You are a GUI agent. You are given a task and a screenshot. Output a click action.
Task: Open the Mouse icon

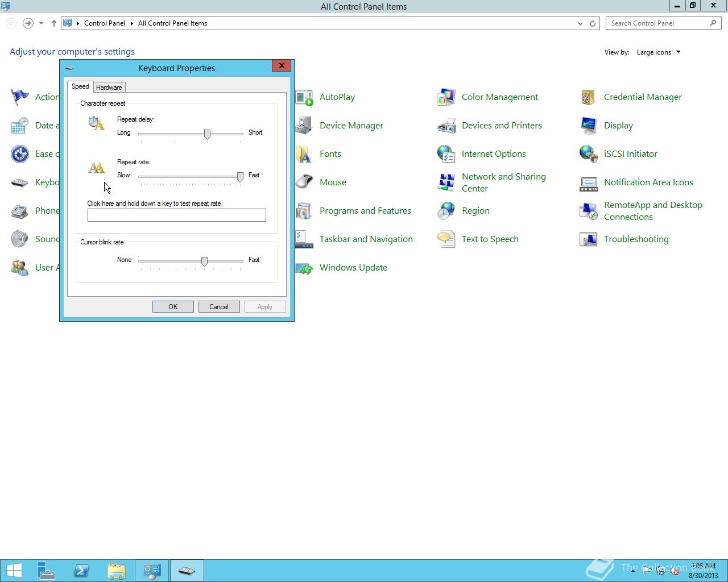point(304,182)
